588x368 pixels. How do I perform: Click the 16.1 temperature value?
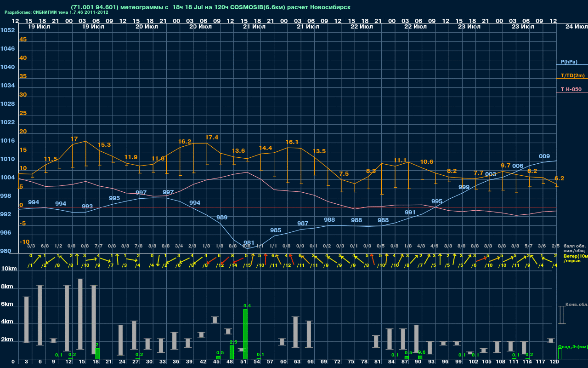coord(292,142)
